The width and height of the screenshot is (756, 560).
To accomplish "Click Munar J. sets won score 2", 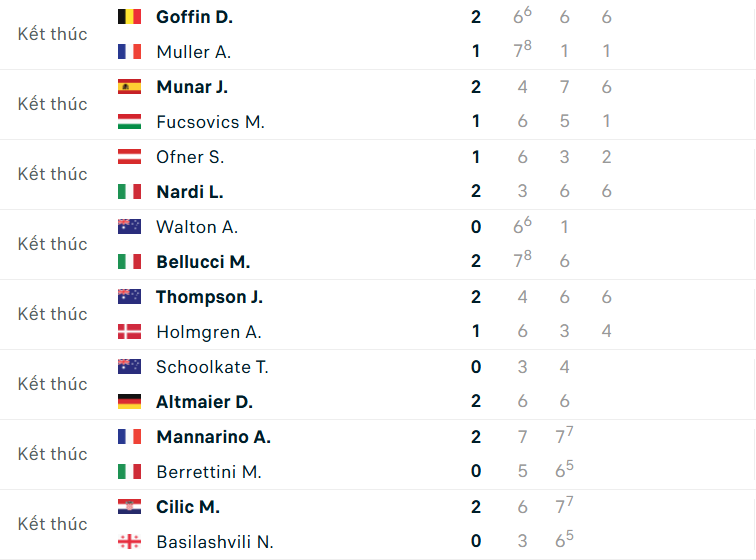I will click(x=476, y=87).
